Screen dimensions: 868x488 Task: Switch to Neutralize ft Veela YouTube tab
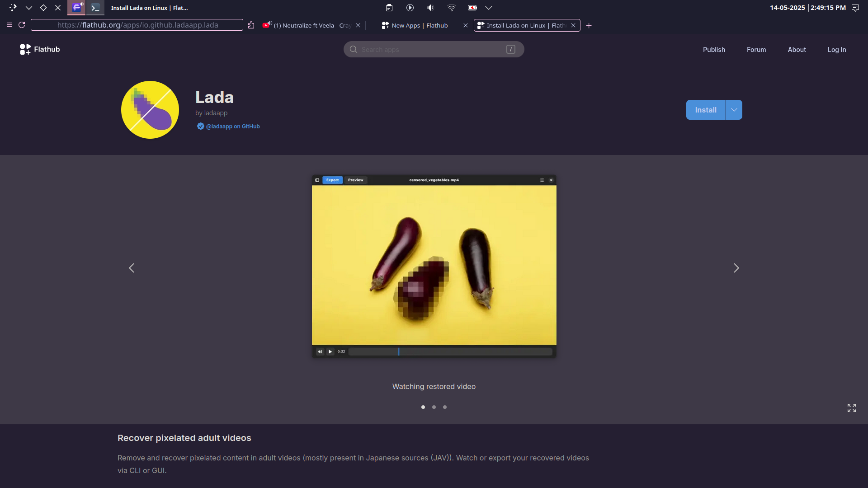click(x=312, y=26)
